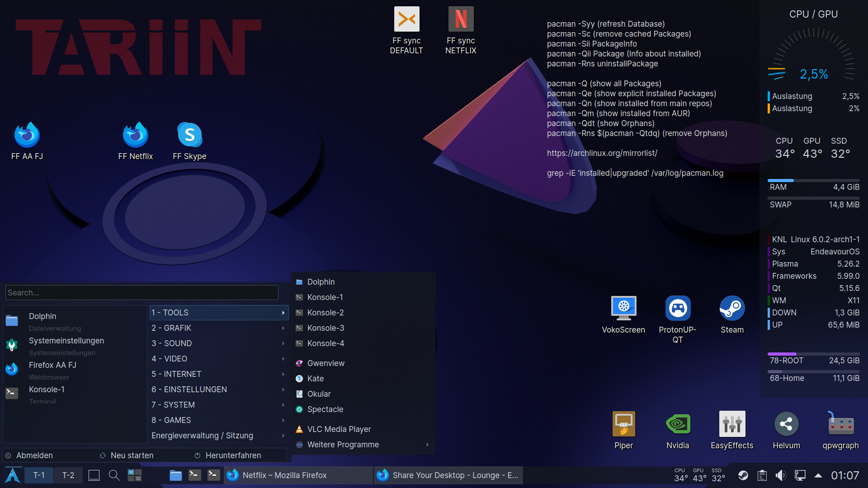This screenshot has width=868, height=488.
Task: Expand the 2 - GRAFIK submenu
Action: pyautogui.click(x=219, y=328)
